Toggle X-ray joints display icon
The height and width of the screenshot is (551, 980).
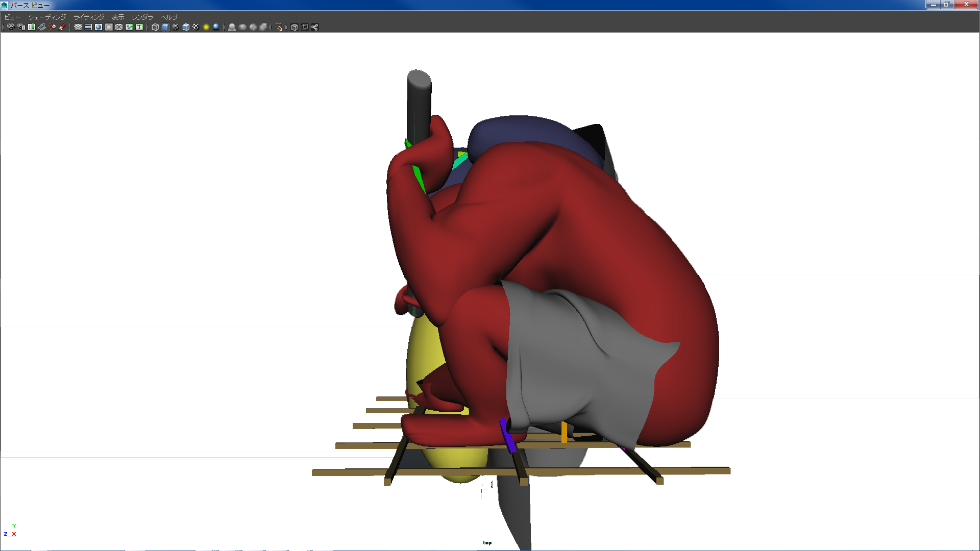coord(315,27)
